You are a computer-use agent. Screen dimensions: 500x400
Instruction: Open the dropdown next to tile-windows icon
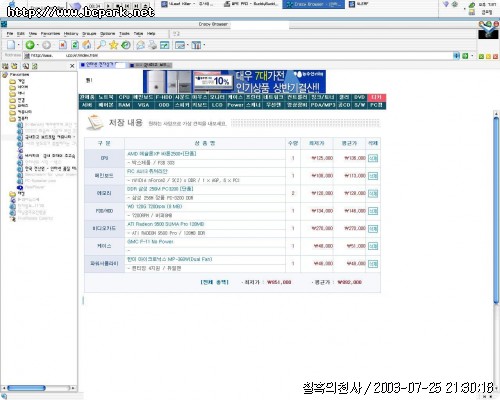[204, 45]
